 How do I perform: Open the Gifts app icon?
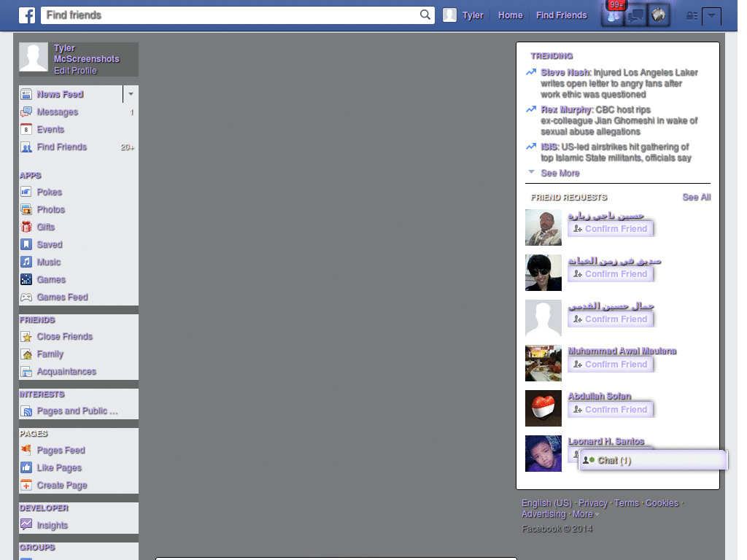coord(27,227)
